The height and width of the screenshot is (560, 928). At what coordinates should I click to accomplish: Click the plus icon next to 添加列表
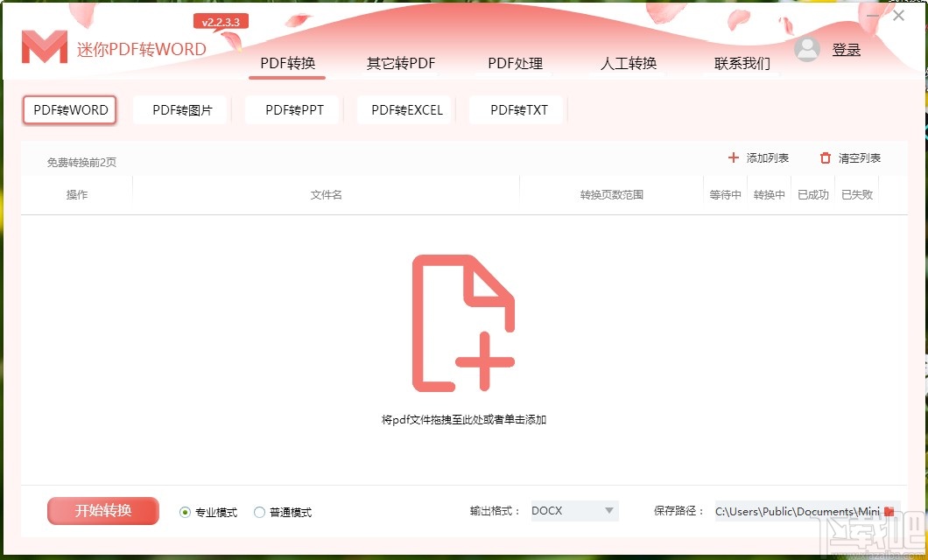point(734,157)
